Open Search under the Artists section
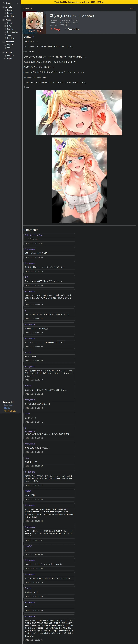Screen dimensions: 138x644 point(10,10)
